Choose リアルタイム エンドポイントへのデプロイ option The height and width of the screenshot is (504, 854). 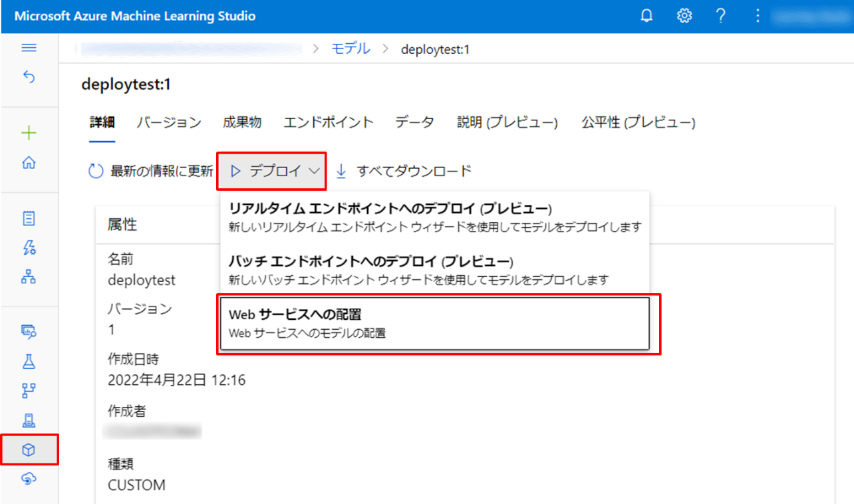(434, 217)
